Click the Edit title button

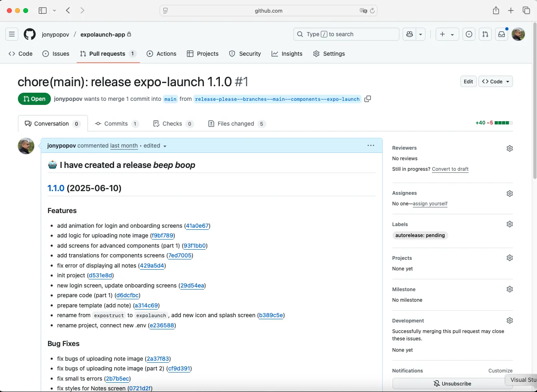coord(469,81)
